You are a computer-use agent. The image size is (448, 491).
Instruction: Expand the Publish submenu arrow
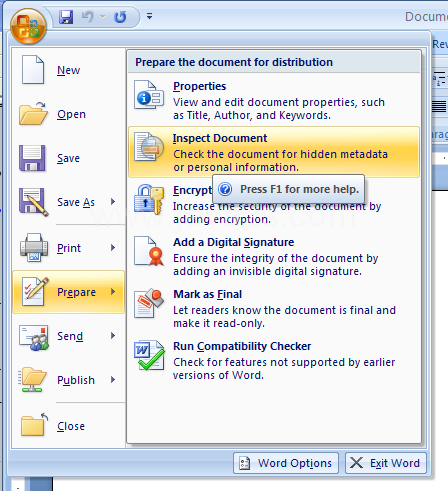click(x=113, y=380)
